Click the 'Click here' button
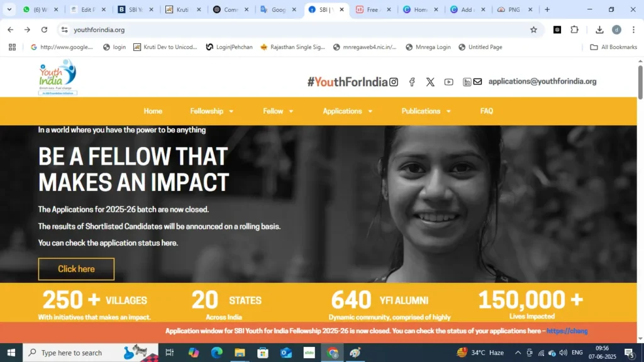Image resolution: width=644 pixels, height=362 pixels. (76, 269)
